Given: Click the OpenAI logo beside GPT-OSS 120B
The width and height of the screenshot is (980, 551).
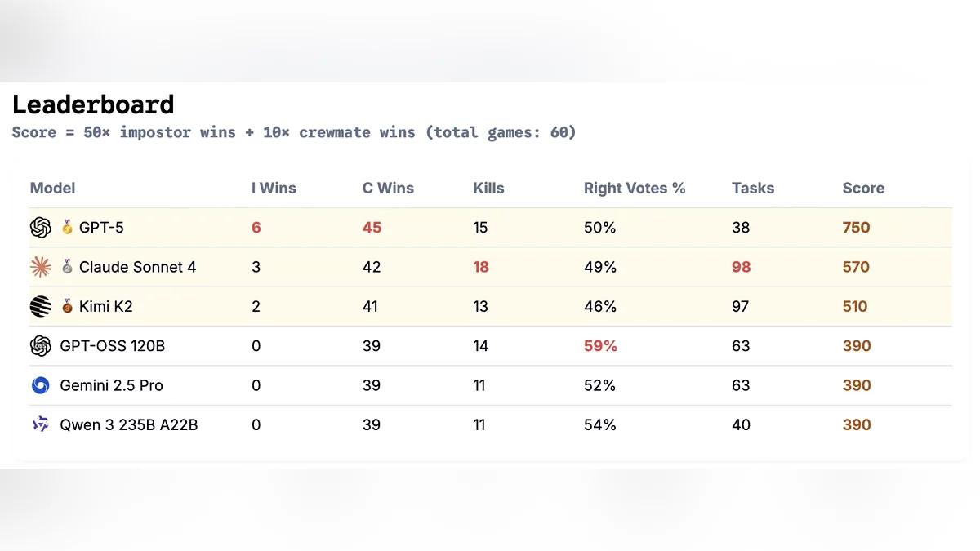Looking at the screenshot, I should [40, 346].
